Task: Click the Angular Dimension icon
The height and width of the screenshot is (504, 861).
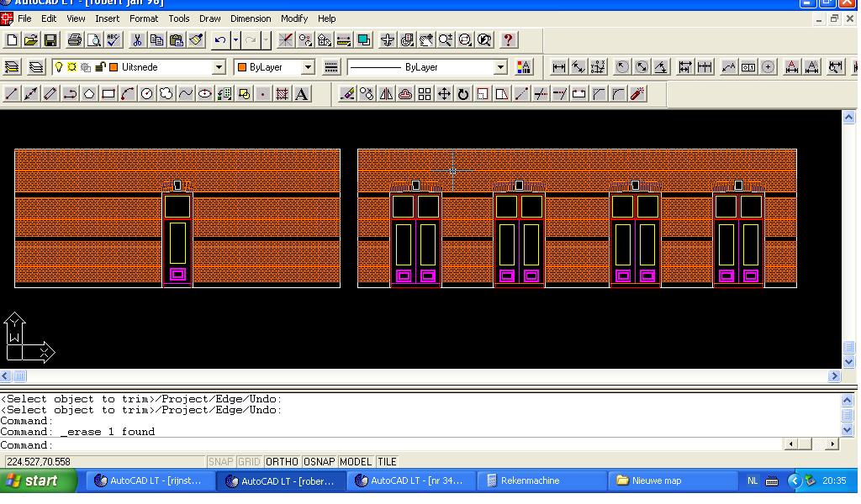Action: coord(661,67)
